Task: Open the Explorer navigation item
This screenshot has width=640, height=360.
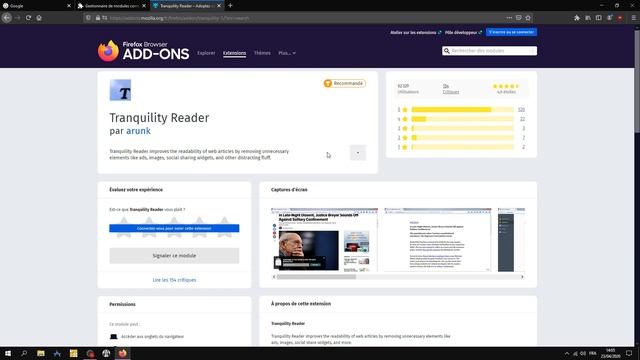Action: [x=206, y=53]
